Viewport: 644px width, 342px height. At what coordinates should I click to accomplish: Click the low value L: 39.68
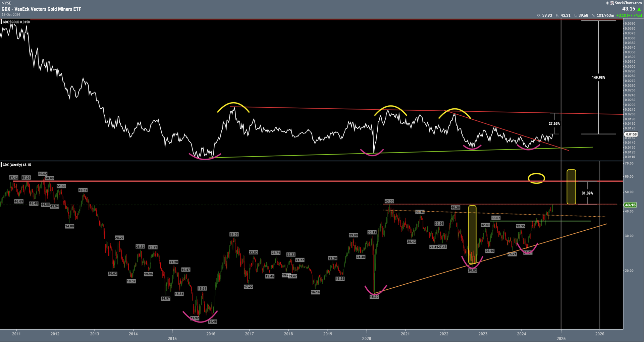click(x=581, y=15)
